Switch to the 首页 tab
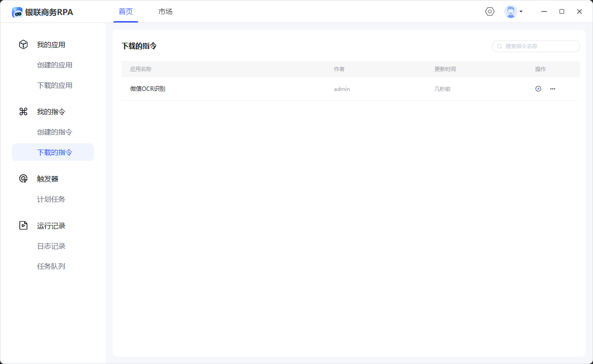This screenshot has height=364, width=593. (126, 12)
